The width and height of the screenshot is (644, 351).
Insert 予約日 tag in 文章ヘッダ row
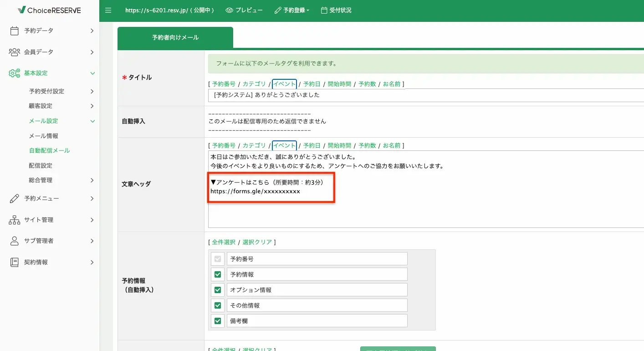(x=312, y=145)
